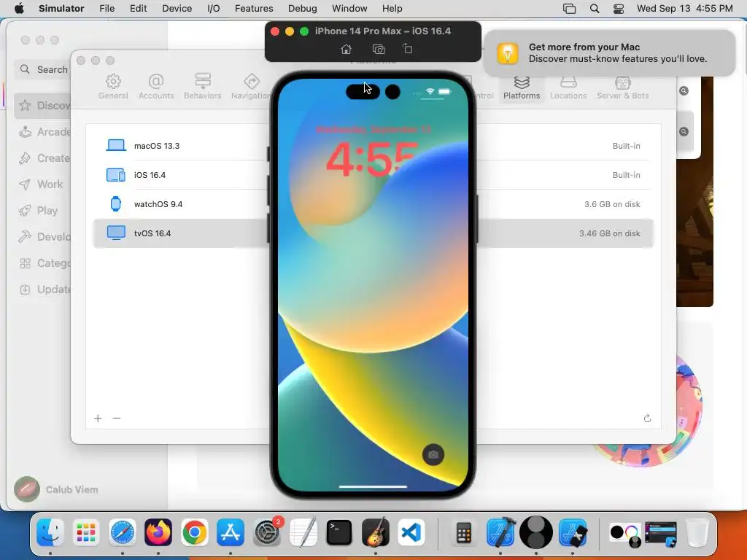Viewport: 747px width, 560px height.
Task: Open Visual Studio Code from the Dock
Action: tap(411, 532)
